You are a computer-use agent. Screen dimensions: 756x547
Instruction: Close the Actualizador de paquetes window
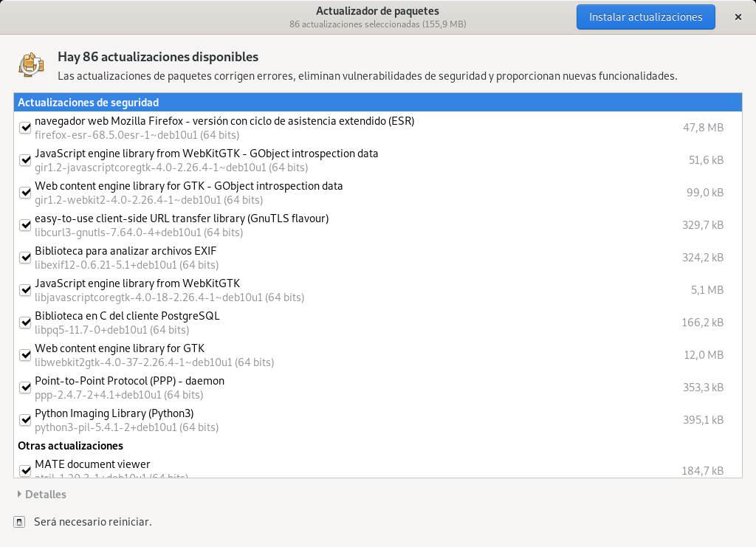click(x=737, y=16)
